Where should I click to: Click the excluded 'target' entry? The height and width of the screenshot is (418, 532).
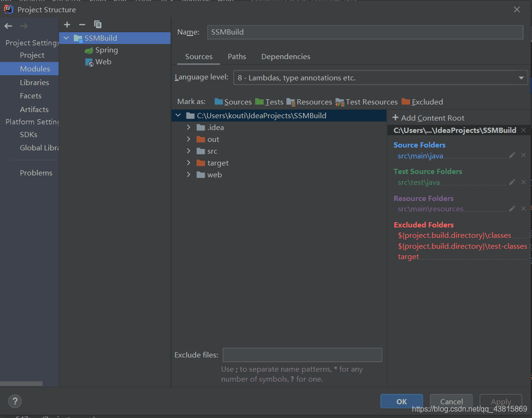(x=408, y=257)
